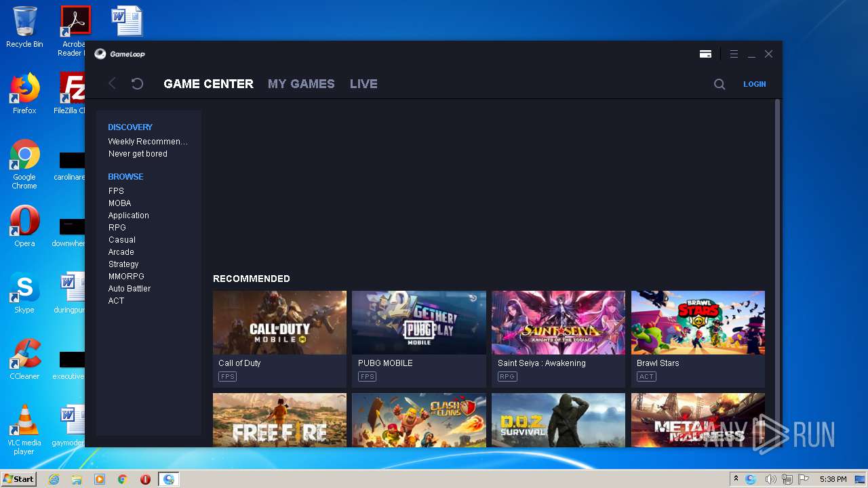The height and width of the screenshot is (488, 868).
Task: Click the refresh icon in GameLoop
Action: pyautogui.click(x=137, y=83)
